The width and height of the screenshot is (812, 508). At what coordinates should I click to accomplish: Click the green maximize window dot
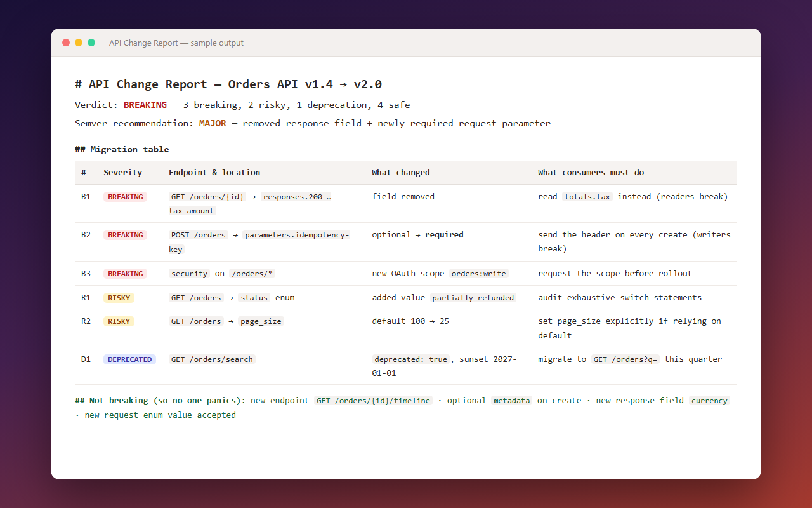pyautogui.click(x=91, y=43)
